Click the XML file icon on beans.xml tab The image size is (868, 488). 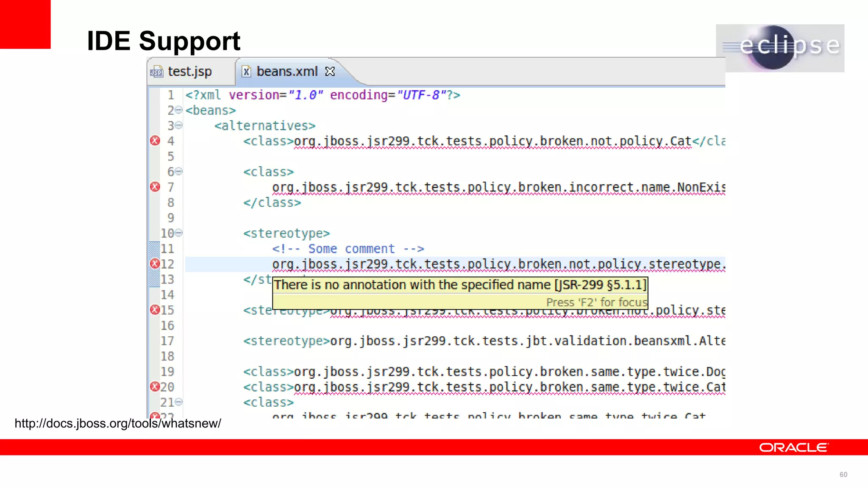tap(246, 72)
